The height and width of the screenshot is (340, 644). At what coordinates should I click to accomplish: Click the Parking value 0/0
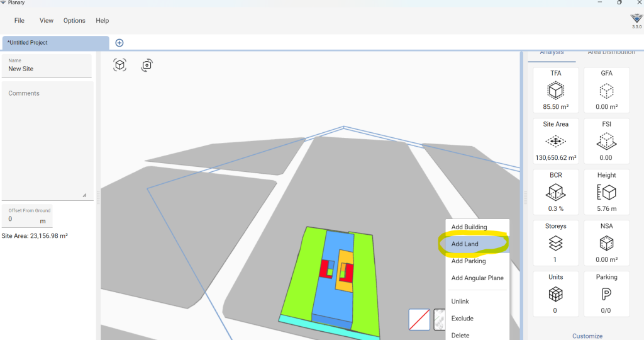(606, 311)
